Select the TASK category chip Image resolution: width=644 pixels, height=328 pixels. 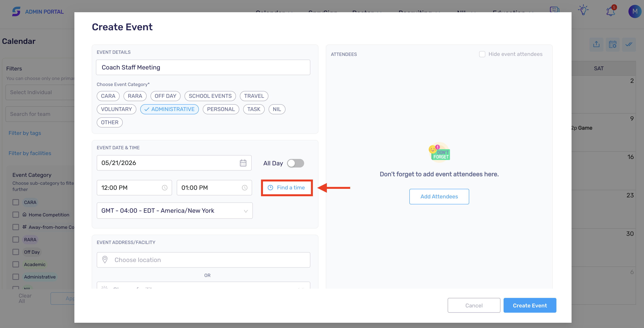pyautogui.click(x=254, y=109)
